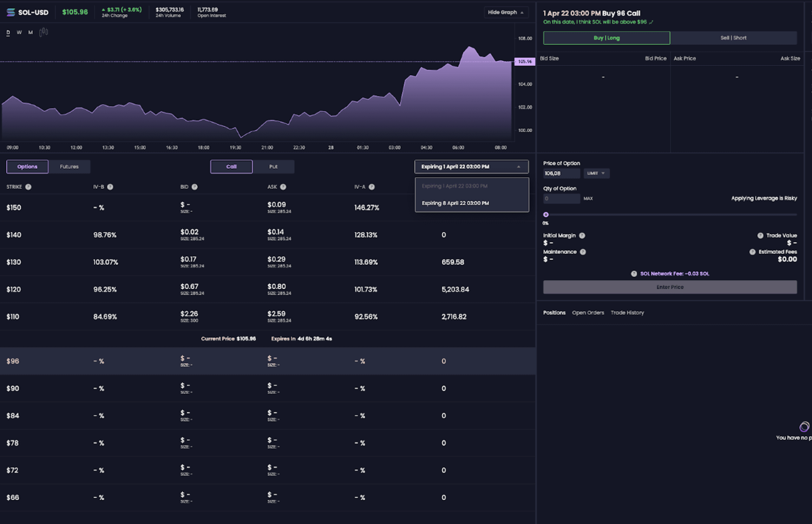Click the $0.14 ask for $140 strike

point(275,232)
